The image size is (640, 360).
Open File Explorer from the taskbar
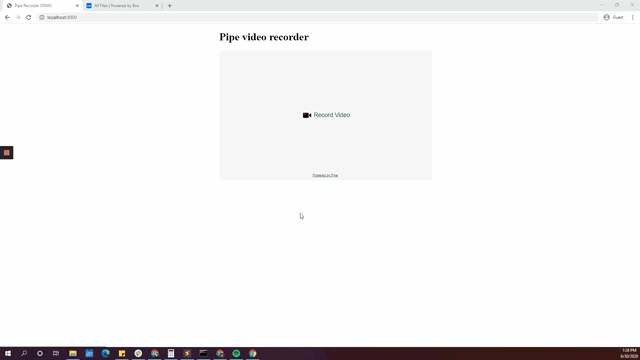[x=73, y=353]
